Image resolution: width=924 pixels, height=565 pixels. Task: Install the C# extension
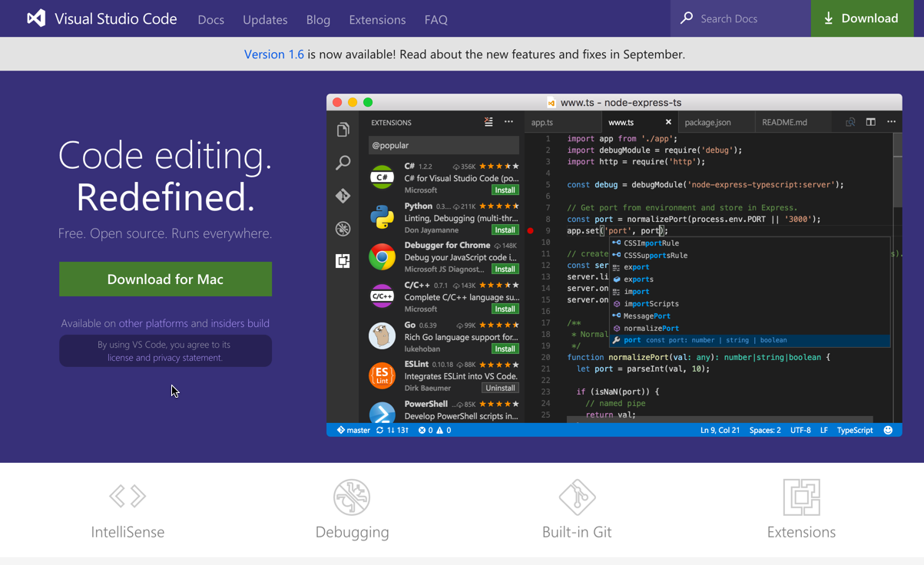click(505, 190)
